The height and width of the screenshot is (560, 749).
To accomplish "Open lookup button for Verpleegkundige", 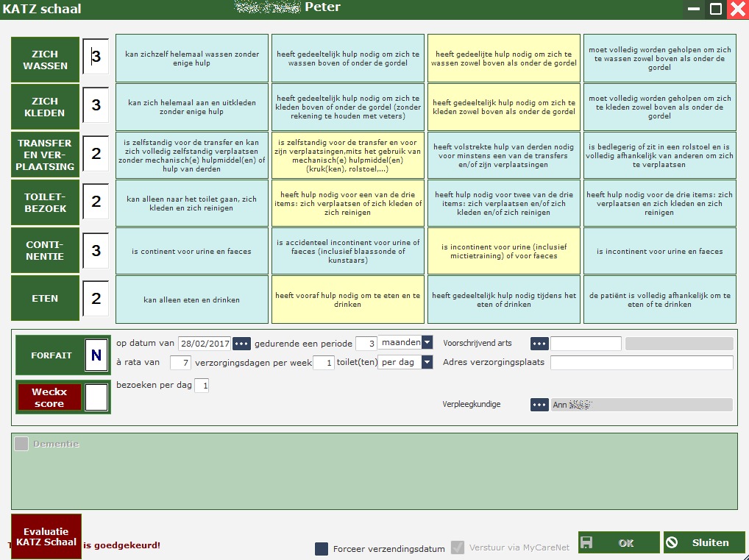I will tap(539, 405).
